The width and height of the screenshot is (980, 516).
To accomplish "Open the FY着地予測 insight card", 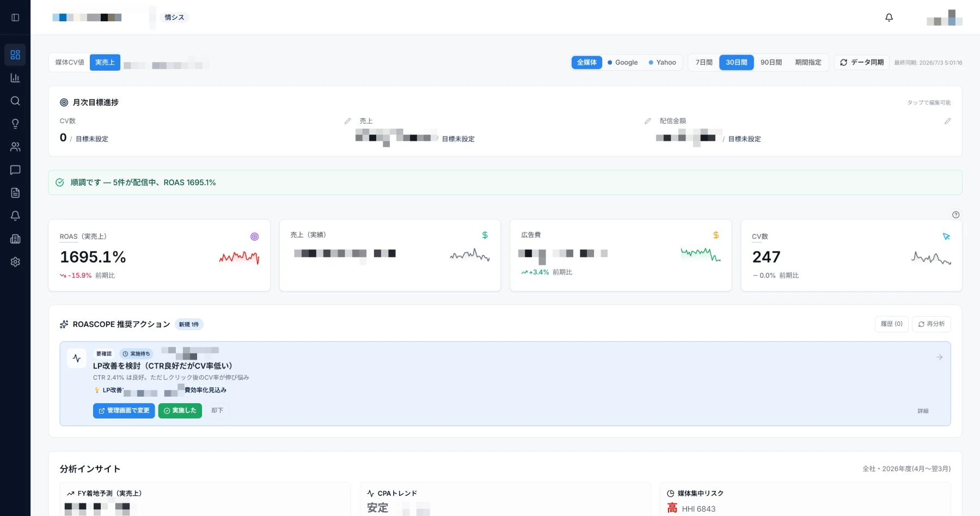I will click(x=205, y=499).
